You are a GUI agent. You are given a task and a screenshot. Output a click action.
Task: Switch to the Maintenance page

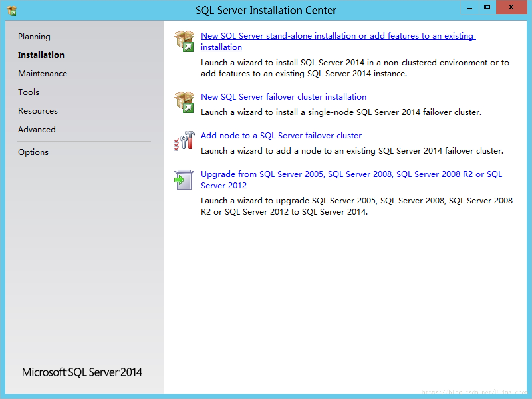tap(42, 73)
